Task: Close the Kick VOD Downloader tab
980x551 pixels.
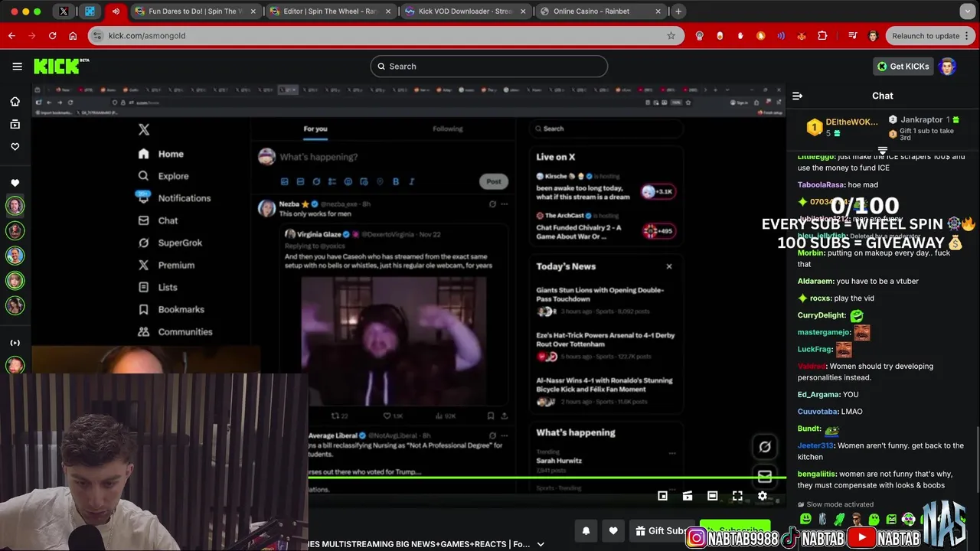Action: coord(524,11)
